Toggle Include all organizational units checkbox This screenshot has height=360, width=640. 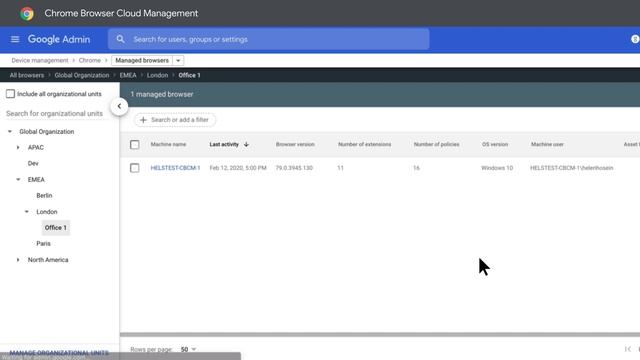tap(10, 94)
